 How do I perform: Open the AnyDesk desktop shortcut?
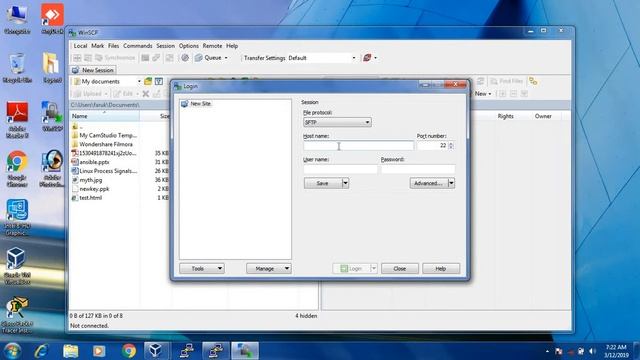(x=52, y=19)
